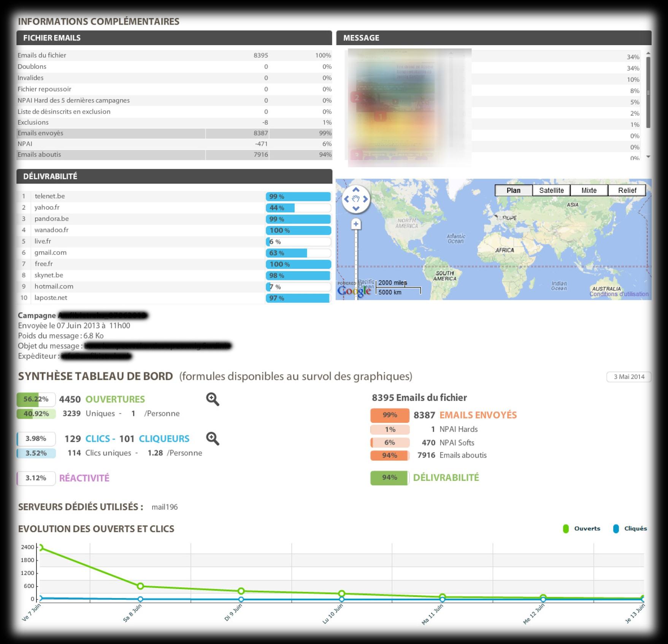Select the Emails aboutis row
The image size is (668, 644).
coord(174,154)
